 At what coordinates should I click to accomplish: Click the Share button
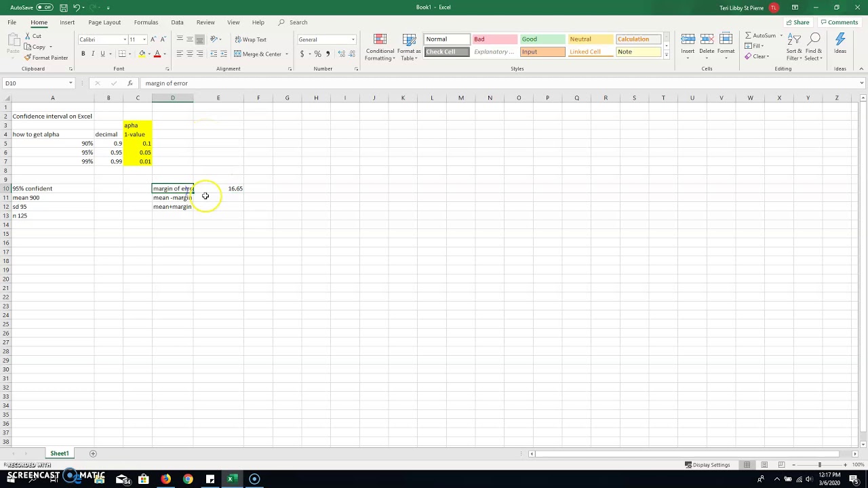[797, 22]
